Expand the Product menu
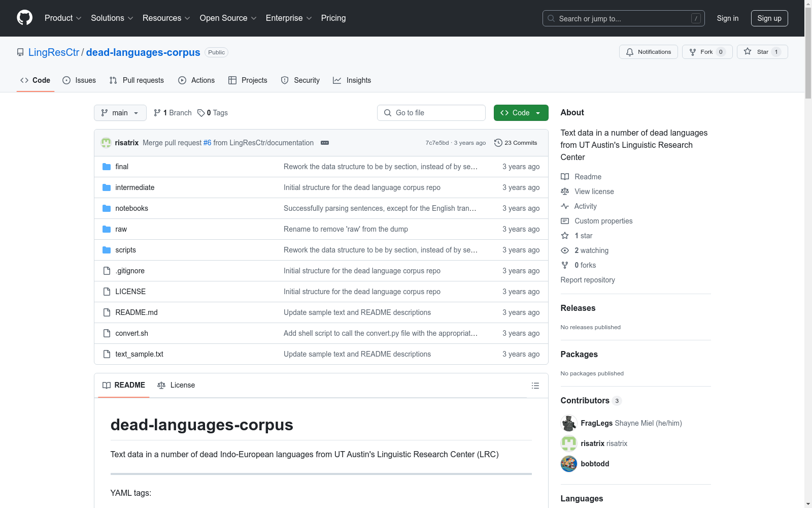812x508 pixels. (63, 18)
